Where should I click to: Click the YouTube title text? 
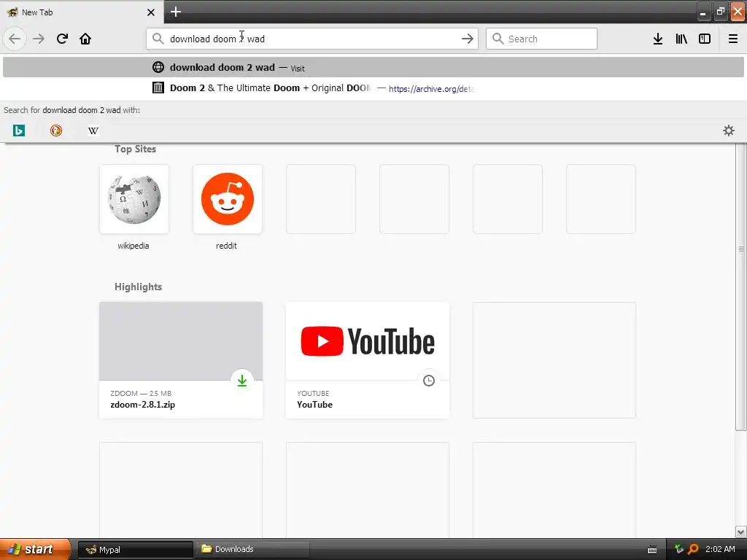pos(315,405)
